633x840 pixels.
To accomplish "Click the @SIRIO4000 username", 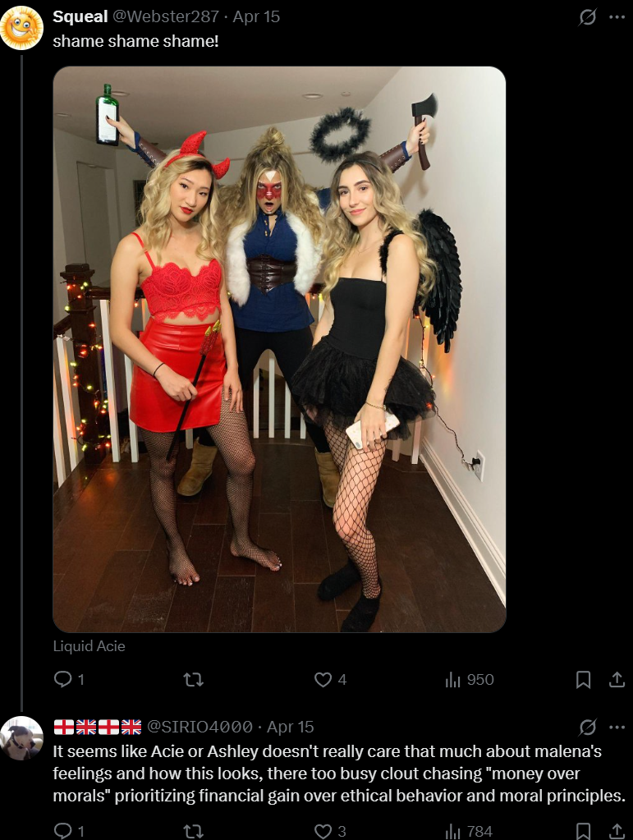I will [x=200, y=727].
